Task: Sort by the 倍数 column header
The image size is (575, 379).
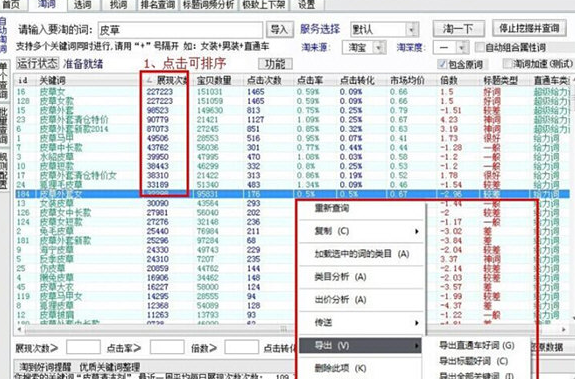Action: (x=458, y=80)
